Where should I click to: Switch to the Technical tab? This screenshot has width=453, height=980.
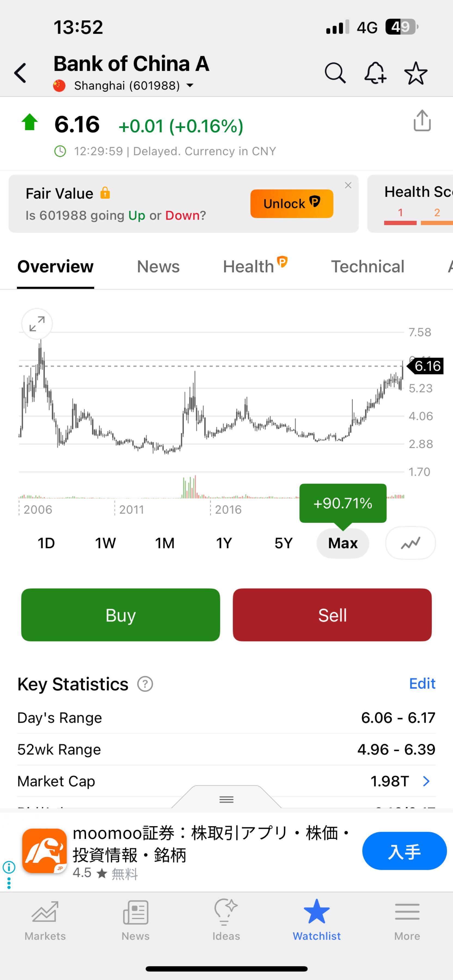click(368, 267)
